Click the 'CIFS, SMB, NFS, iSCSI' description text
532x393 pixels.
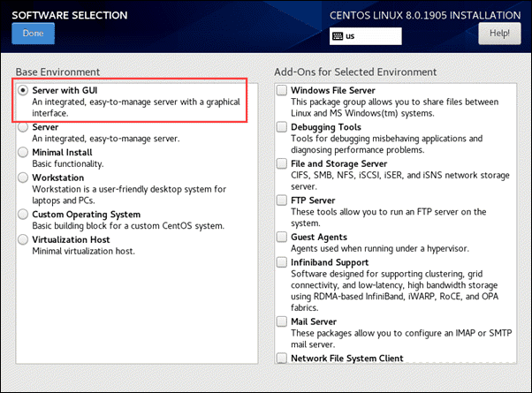coord(400,181)
